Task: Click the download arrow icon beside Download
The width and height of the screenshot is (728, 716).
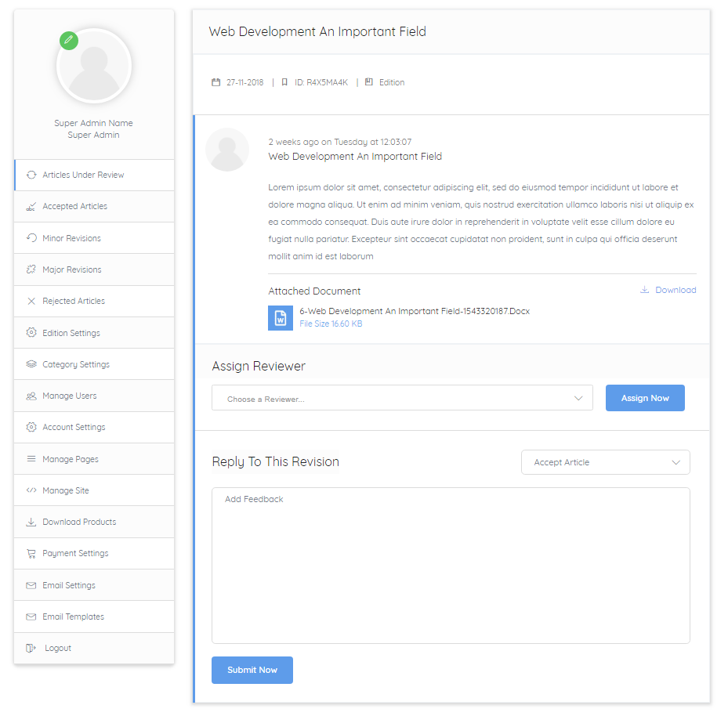Action: point(644,290)
